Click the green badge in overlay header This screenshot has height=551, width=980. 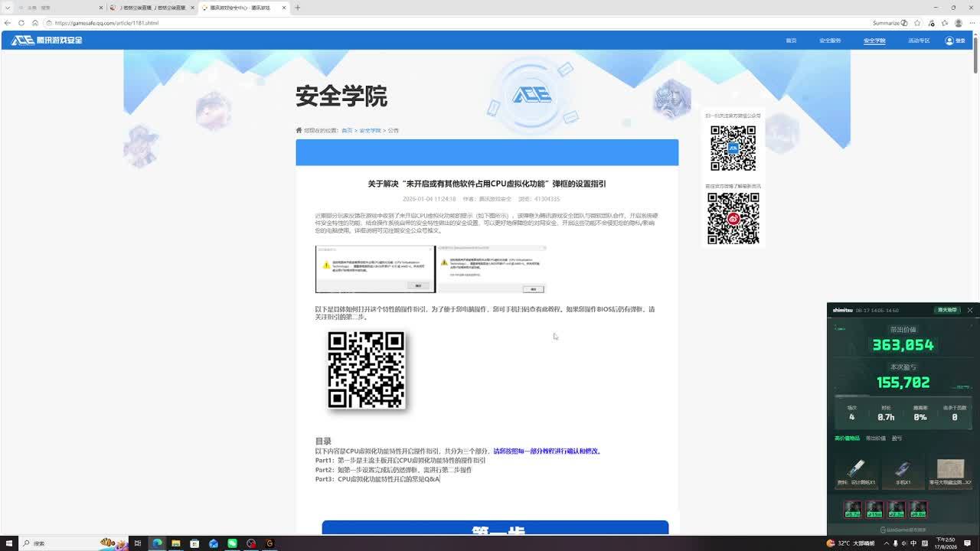tap(948, 310)
